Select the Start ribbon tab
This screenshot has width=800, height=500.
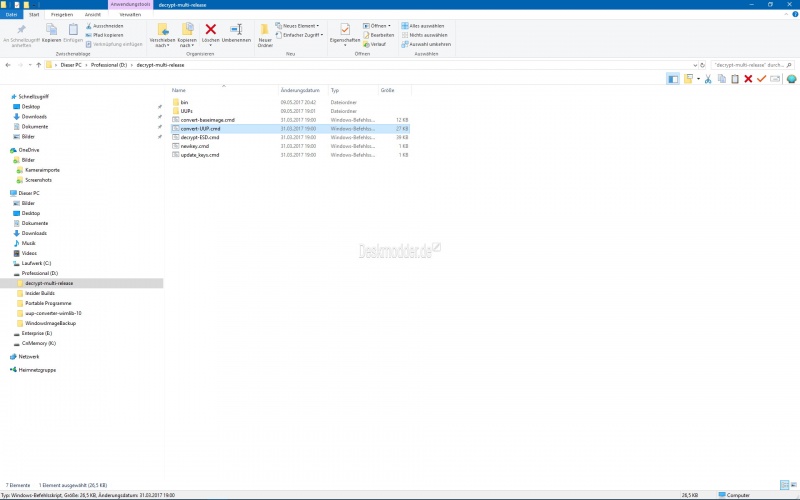point(34,14)
